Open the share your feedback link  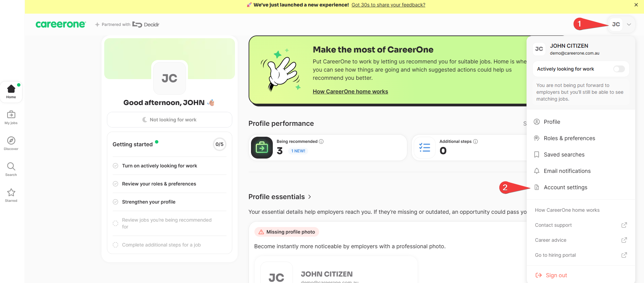[388, 5]
